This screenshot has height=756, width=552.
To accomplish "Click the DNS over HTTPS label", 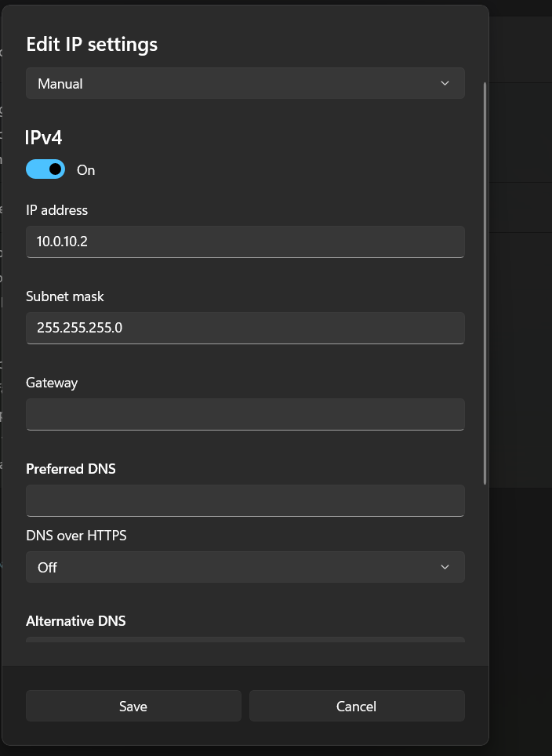I will (x=76, y=536).
